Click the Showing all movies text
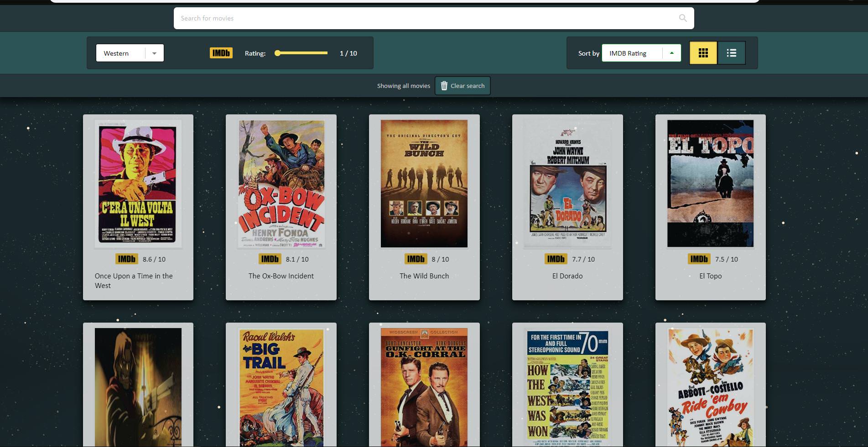This screenshot has width=868, height=447. pos(404,86)
